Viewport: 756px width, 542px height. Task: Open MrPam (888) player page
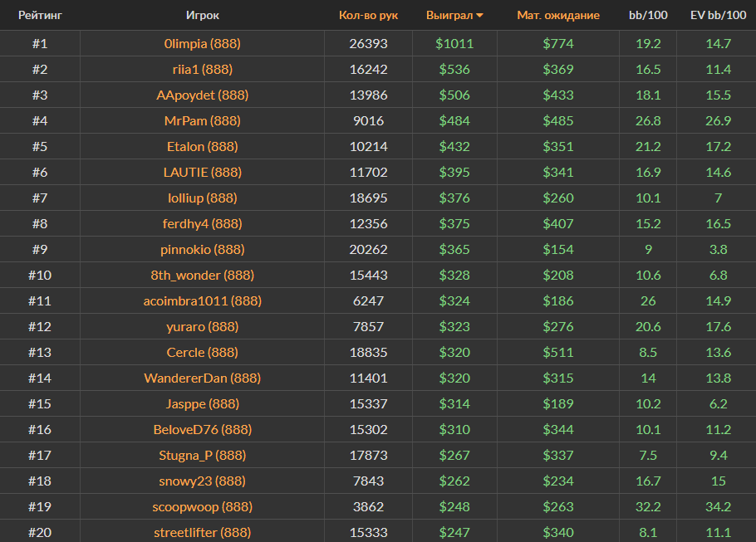(202, 120)
